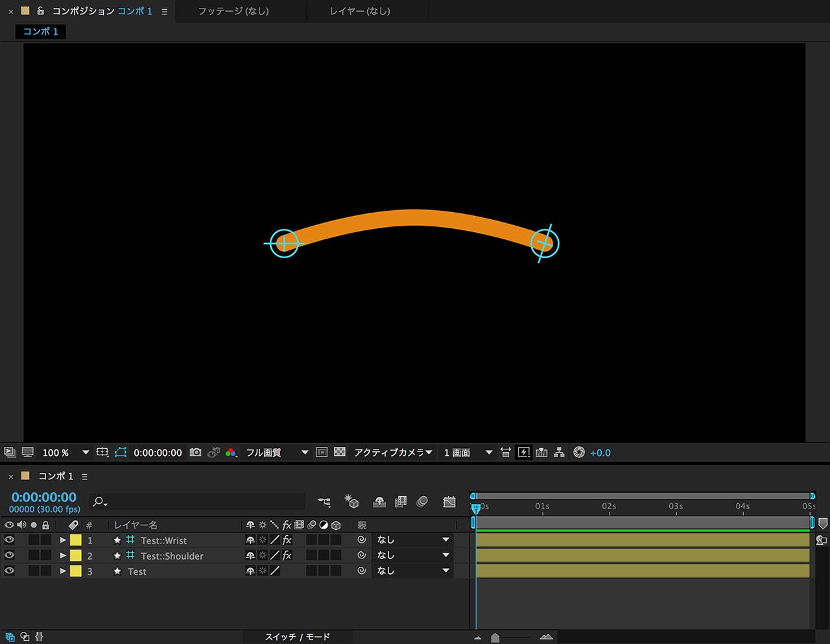Hide the Test::Wrist layer
The image size is (830, 644).
[9, 540]
